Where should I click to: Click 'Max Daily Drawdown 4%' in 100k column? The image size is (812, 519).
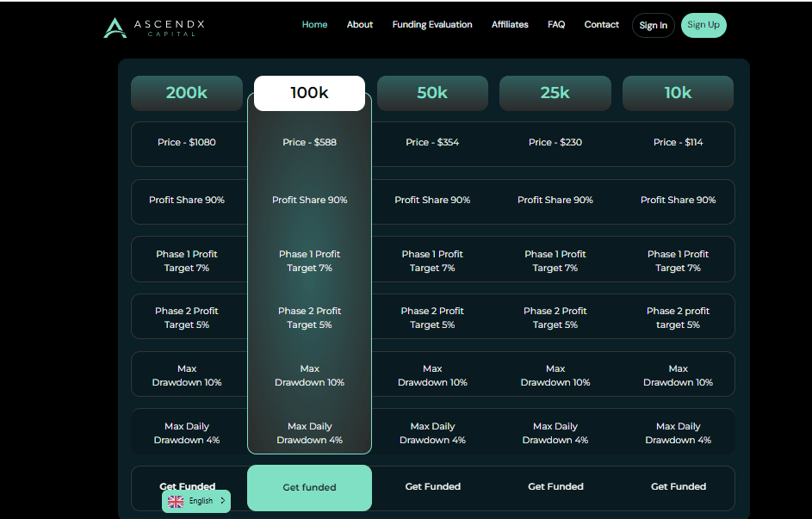309,433
